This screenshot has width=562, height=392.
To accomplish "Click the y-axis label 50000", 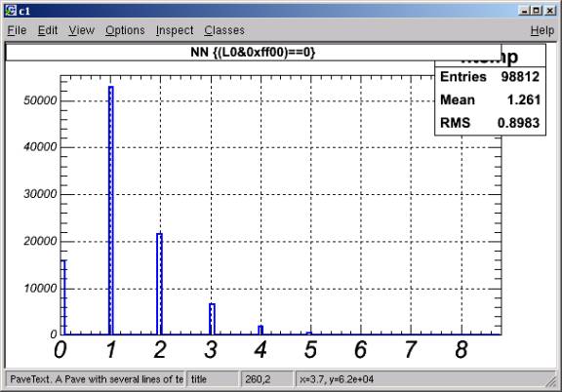I will click(x=40, y=100).
